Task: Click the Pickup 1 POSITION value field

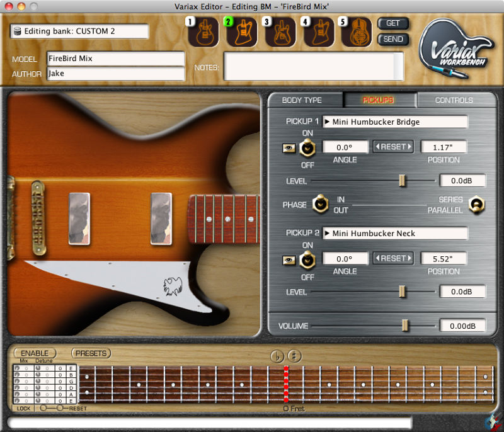Action: 444,147
